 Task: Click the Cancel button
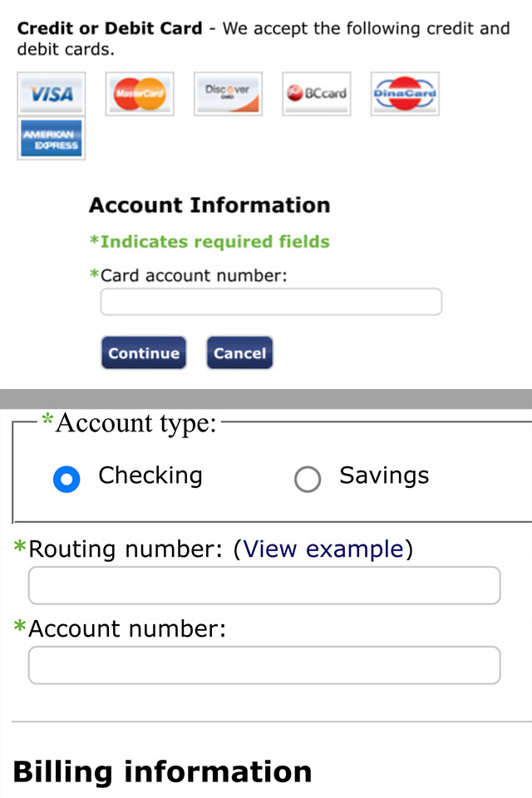coord(239,352)
